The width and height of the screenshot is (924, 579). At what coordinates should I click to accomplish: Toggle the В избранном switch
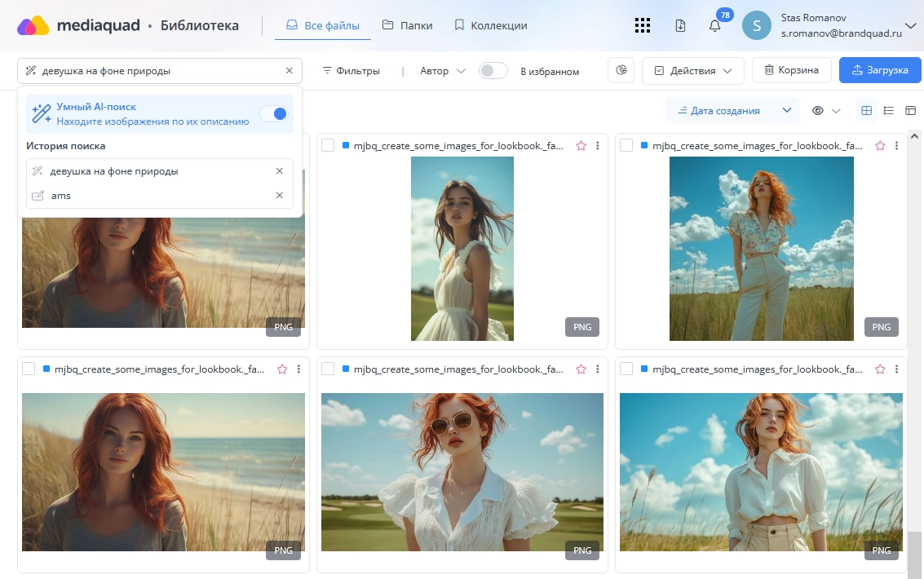pyautogui.click(x=493, y=71)
